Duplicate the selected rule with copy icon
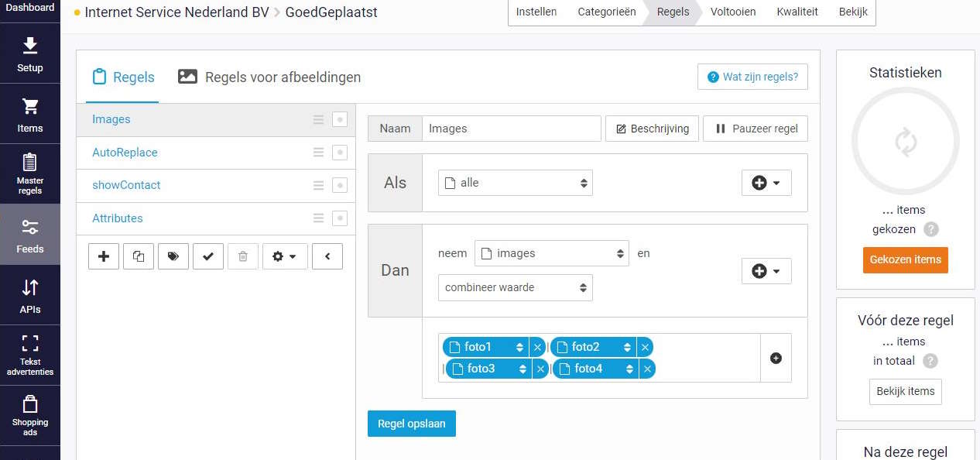The width and height of the screenshot is (980, 460). click(x=139, y=256)
